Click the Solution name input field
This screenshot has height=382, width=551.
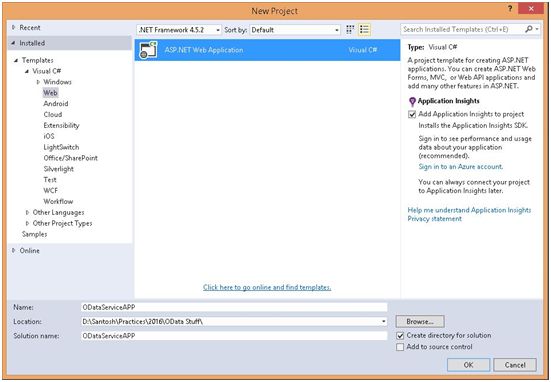[234, 336]
